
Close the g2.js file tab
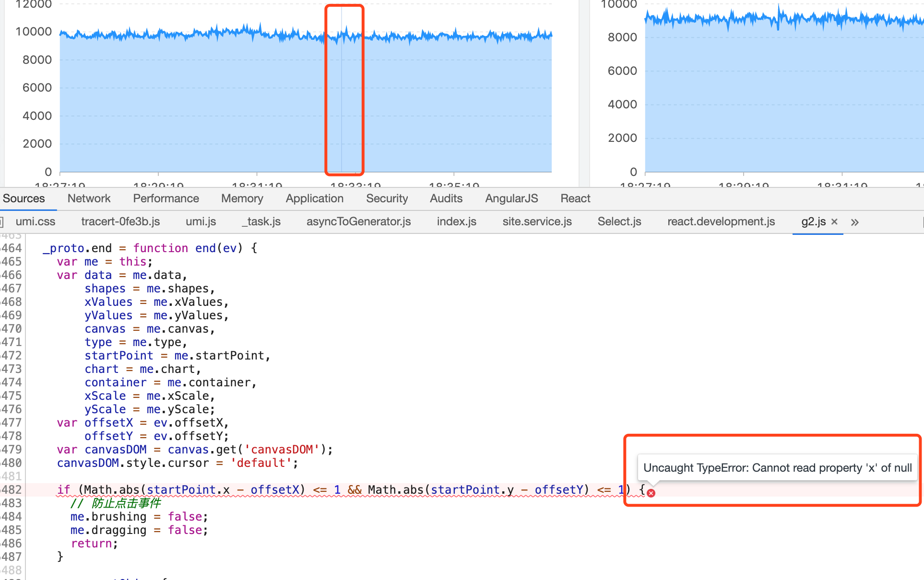pos(834,221)
